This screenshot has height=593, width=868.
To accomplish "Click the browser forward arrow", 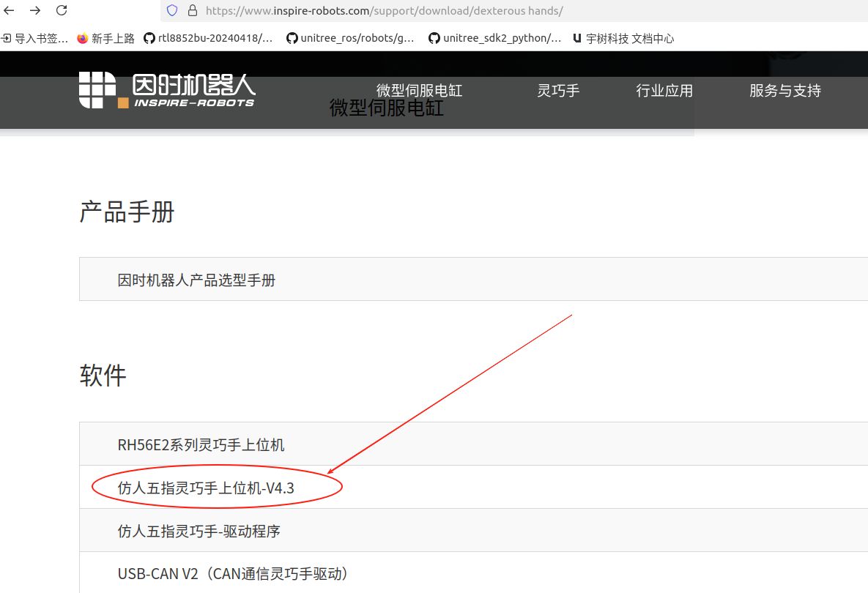I will 35,10.
